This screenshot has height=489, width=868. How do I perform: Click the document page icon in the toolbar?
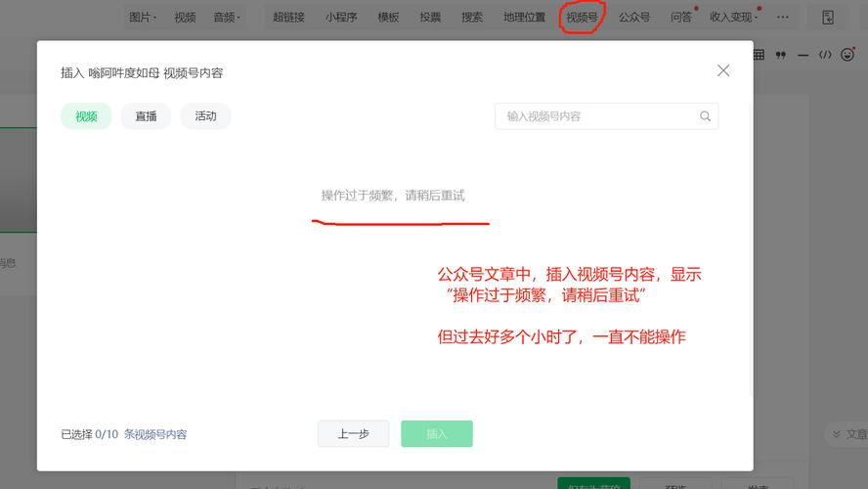828,18
